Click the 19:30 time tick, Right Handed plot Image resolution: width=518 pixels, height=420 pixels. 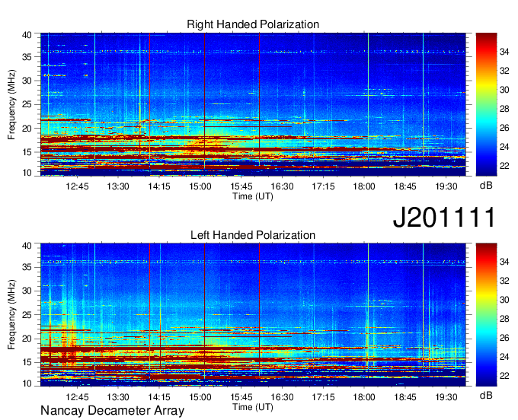click(446, 186)
